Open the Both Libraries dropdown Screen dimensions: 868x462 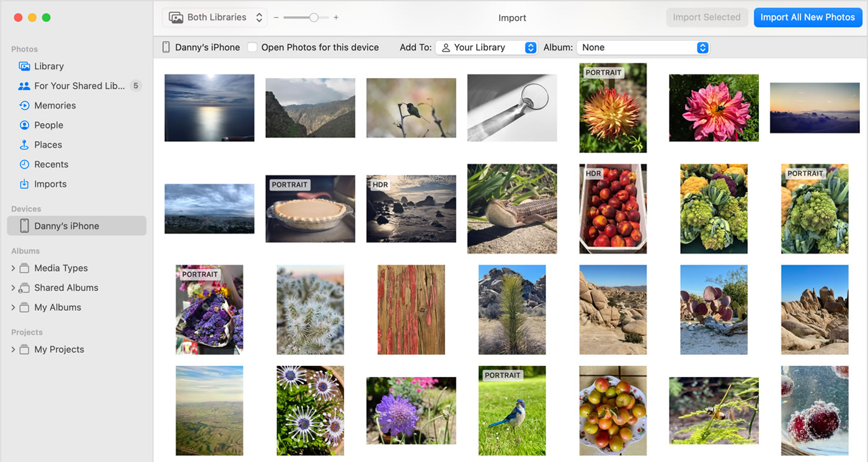[215, 17]
